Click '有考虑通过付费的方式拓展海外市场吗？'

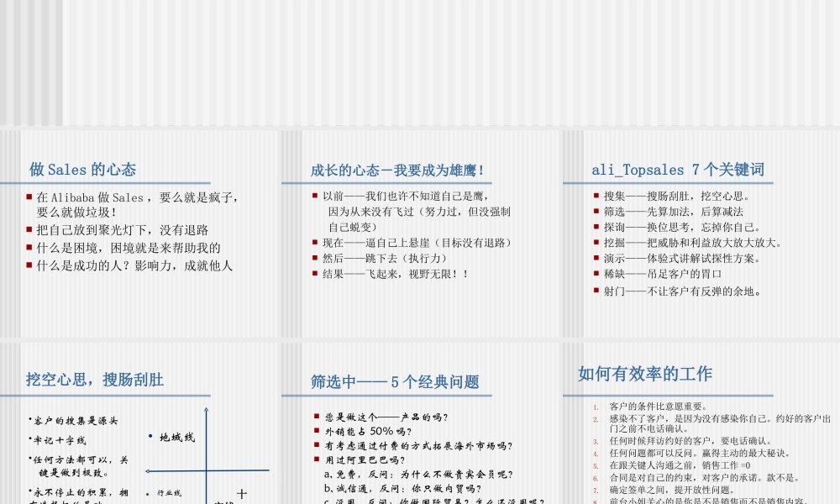(418, 445)
